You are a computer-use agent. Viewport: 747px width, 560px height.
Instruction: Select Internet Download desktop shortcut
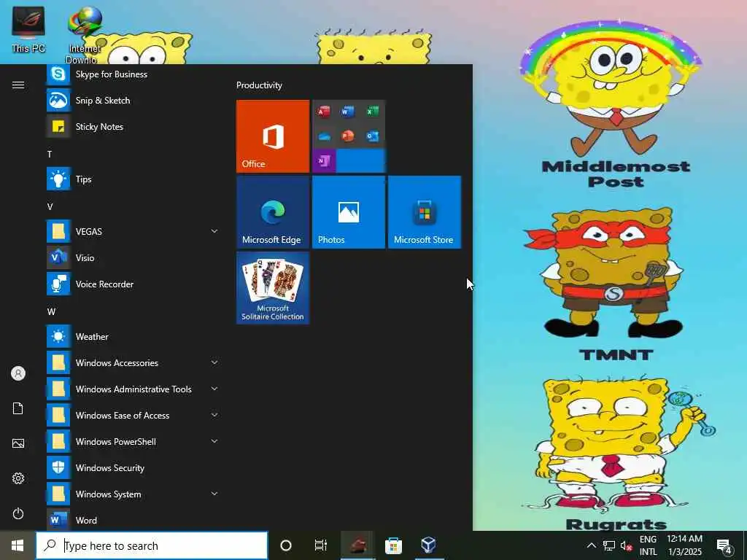coord(84,35)
